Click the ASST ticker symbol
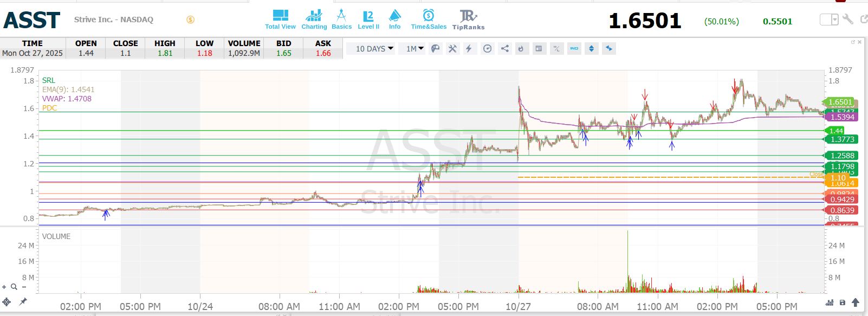 [32, 21]
